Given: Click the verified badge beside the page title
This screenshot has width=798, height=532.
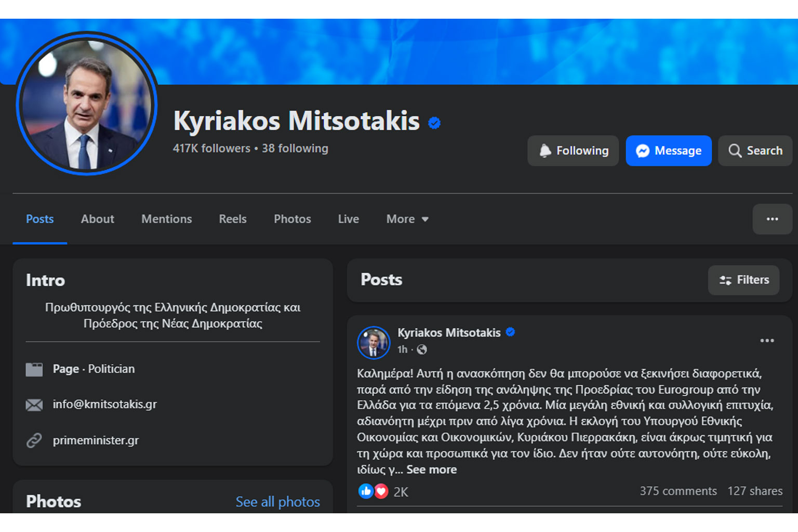Looking at the screenshot, I should (x=434, y=123).
